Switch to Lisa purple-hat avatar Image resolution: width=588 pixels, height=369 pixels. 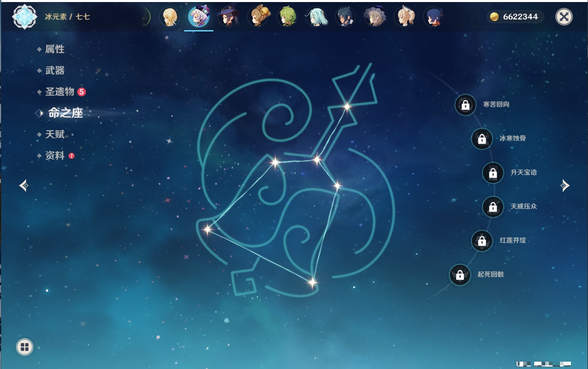click(x=375, y=17)
